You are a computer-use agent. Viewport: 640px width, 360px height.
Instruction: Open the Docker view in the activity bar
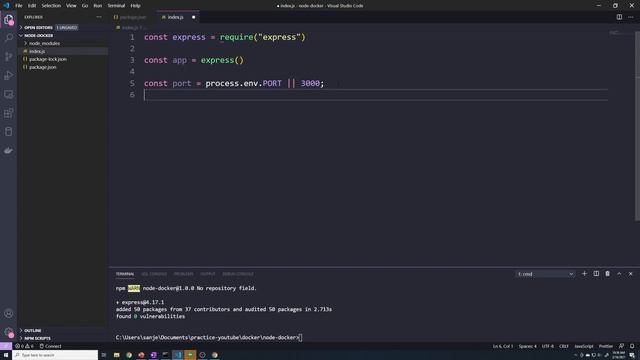click(x=9, y=151)
